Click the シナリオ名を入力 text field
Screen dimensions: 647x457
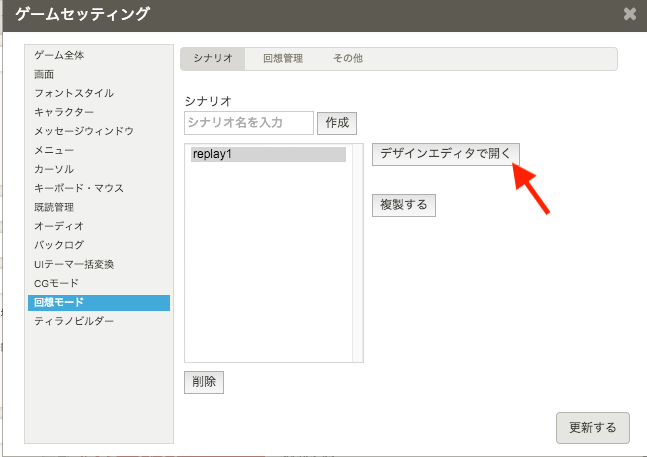[249, 123]
